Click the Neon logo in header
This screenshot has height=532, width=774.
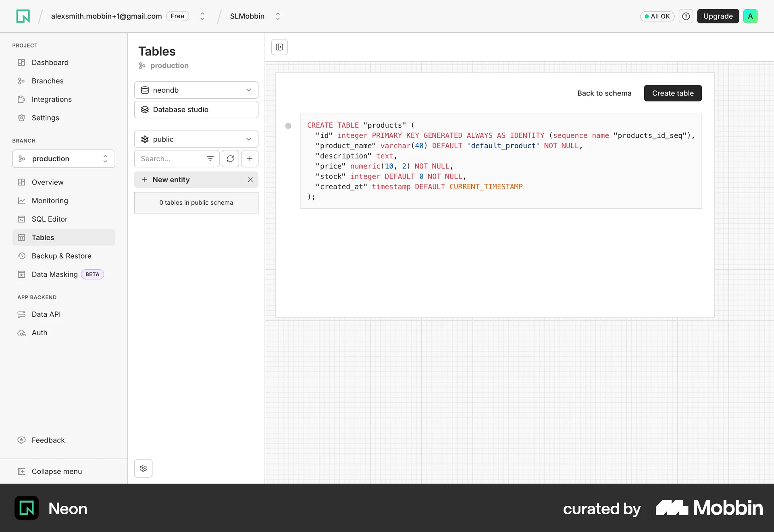pyautogui.click(x=23, y=16)
